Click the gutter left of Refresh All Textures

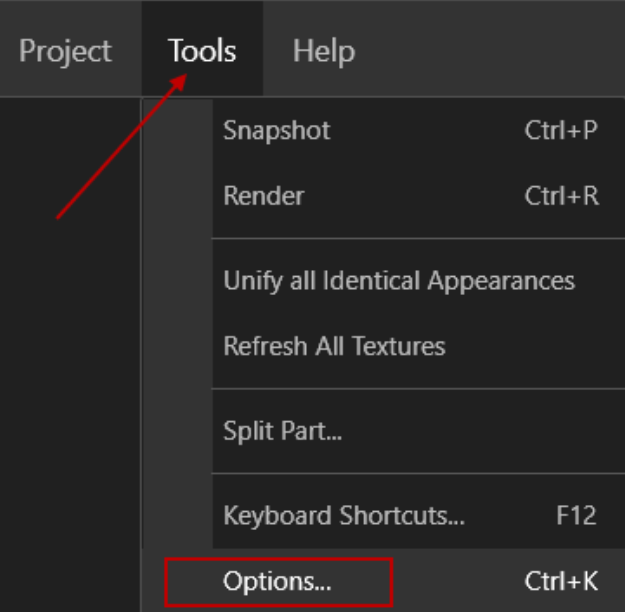(x=178, y=347)
